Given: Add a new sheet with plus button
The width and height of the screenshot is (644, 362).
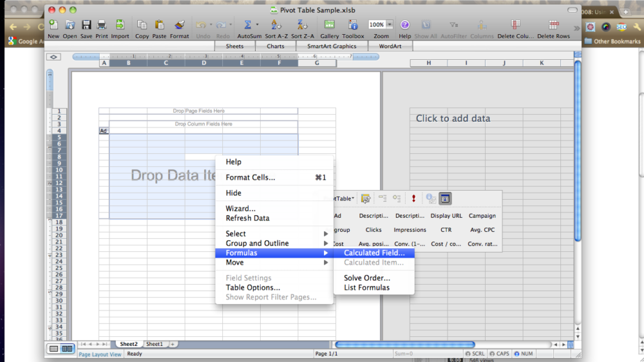Looking at the screenshot, I should (x=173, y=344).
